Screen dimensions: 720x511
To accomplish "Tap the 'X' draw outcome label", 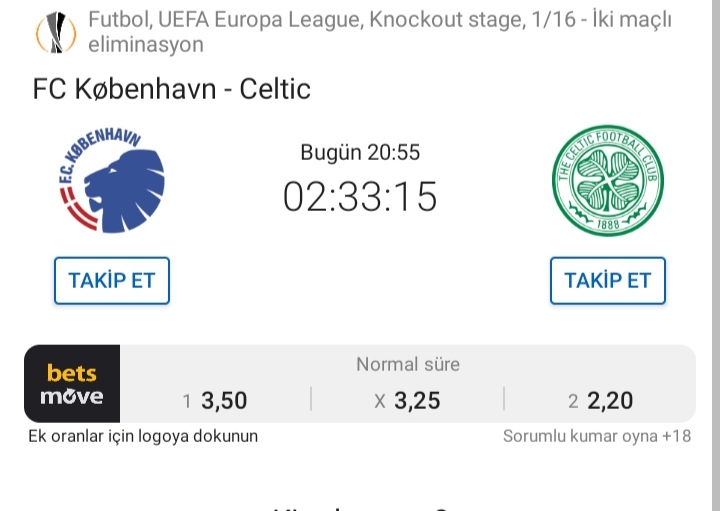I will [x=380, y=402].
